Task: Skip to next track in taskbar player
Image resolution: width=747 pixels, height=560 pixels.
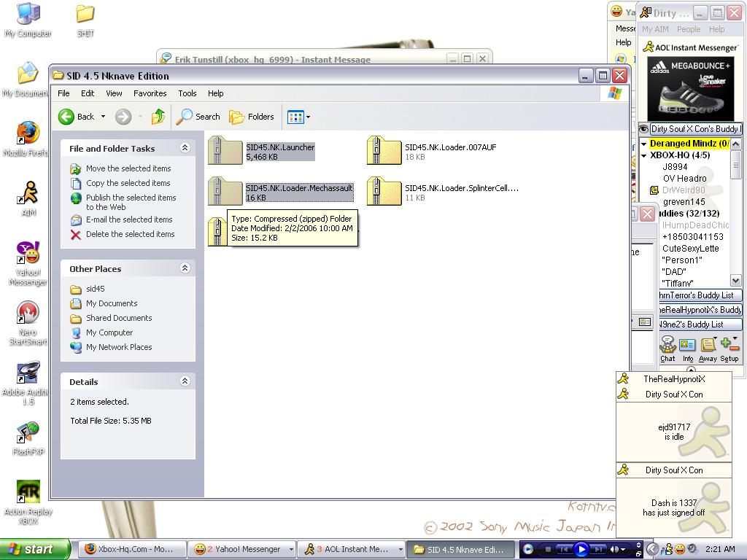Action: coord(598,550)
